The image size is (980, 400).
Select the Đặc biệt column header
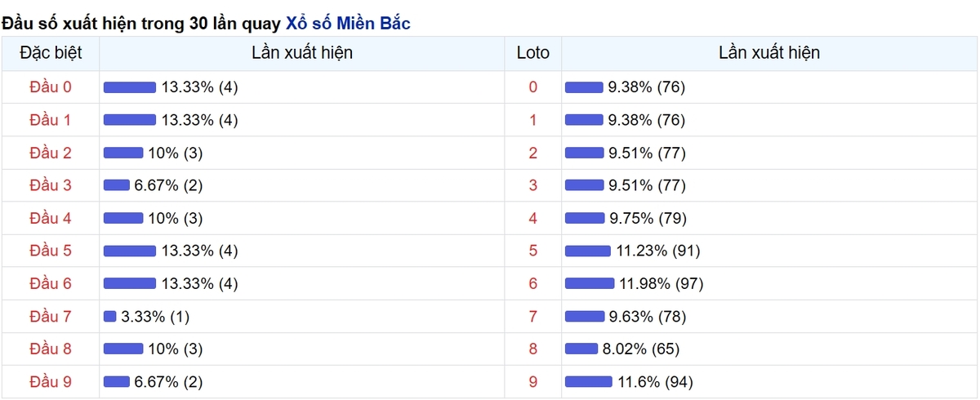tap(51, 53)
